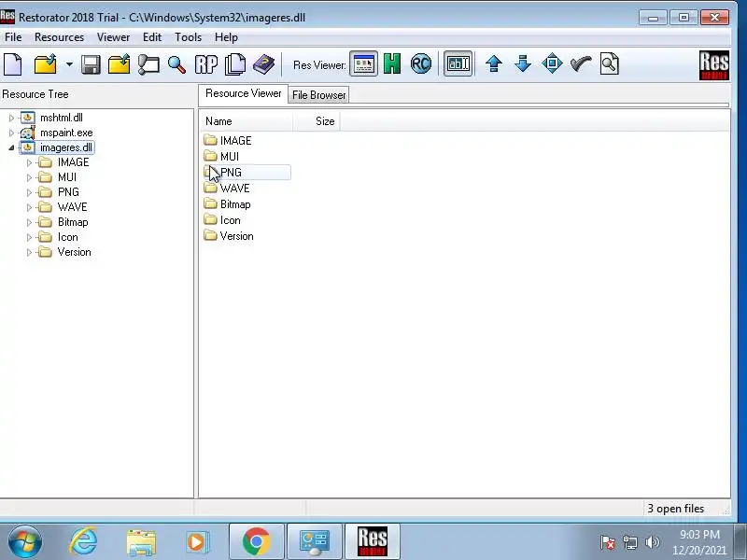Click the Windows Start button
747x560 pixels.
pyautogui.click(x=24, y=541)
